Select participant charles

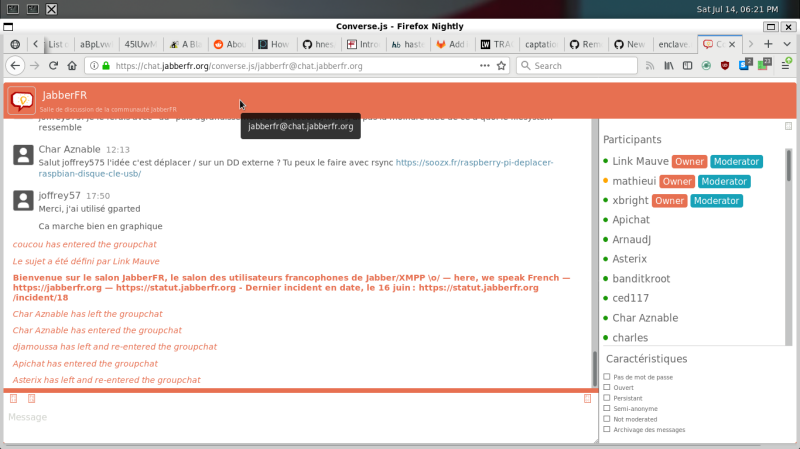click(630, 338)
